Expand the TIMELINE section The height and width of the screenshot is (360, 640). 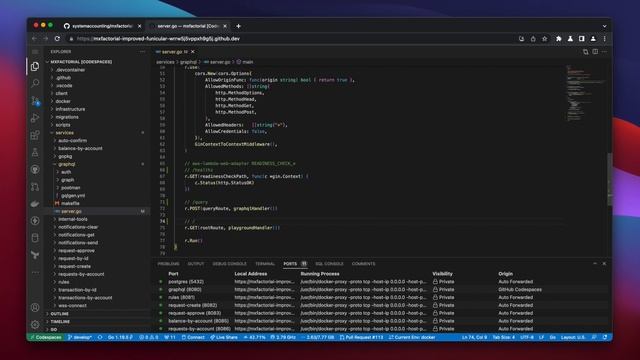(60, 321)
